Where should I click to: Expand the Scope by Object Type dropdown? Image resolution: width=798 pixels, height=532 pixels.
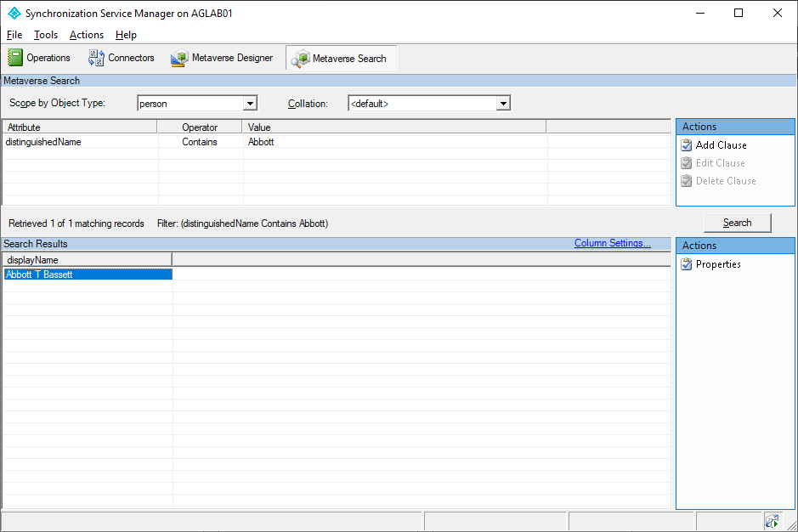[x=250, y=104]
